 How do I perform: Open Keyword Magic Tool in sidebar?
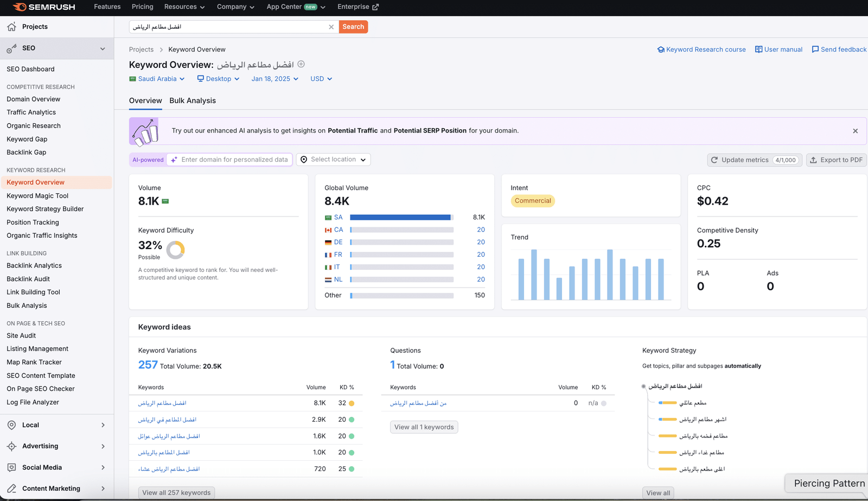click(x=37, y=196)
